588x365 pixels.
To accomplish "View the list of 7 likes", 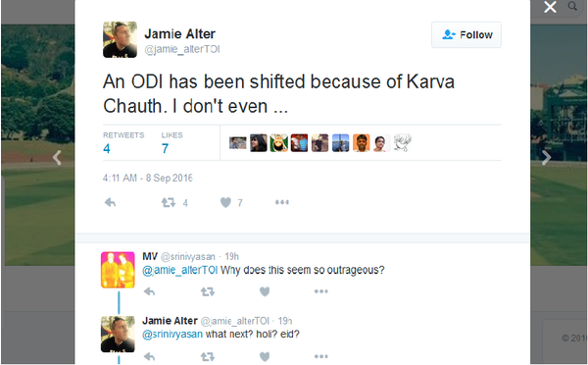I will [171, 143].
